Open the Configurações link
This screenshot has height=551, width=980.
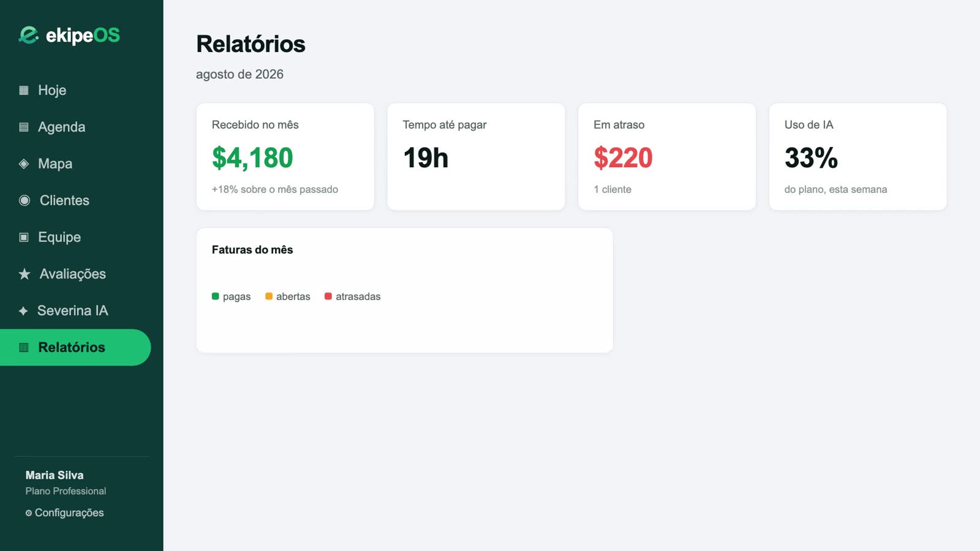[x=64, y=512]
